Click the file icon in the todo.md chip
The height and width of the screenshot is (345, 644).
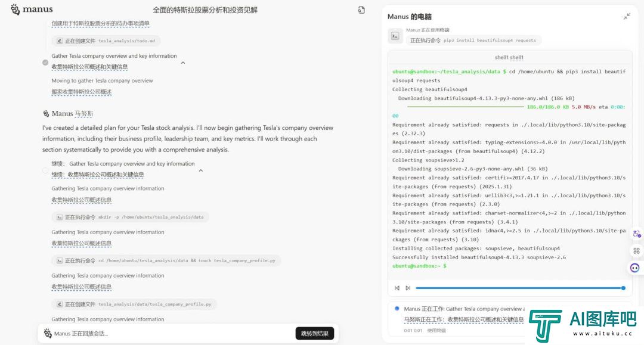60,41
